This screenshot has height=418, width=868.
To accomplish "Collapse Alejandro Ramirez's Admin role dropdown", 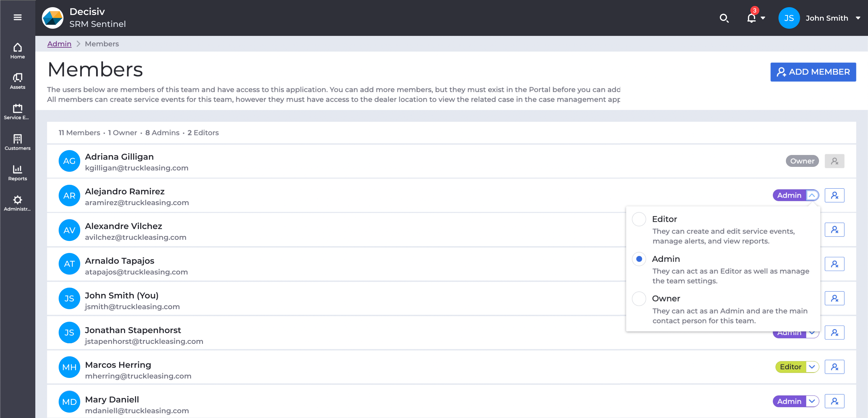I will pos(812,195).
